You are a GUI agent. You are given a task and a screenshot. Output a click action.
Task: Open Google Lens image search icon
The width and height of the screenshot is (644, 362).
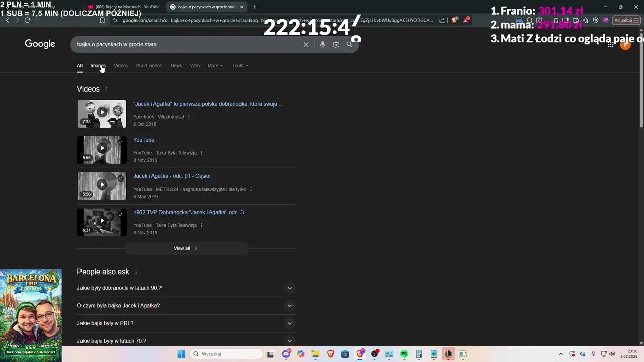point(336,44)
